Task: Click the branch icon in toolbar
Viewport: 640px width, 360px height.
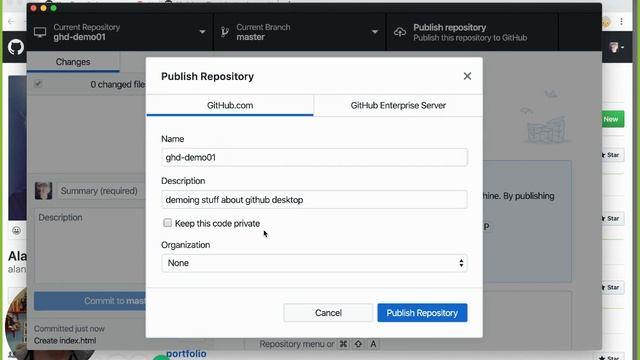Action: coord(225,32)
